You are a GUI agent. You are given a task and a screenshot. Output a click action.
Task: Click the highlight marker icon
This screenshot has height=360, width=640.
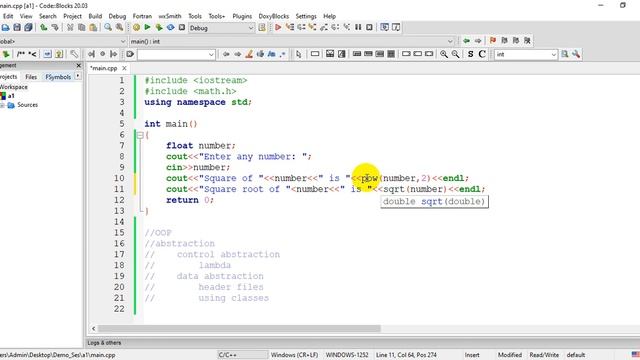point(249,54)
